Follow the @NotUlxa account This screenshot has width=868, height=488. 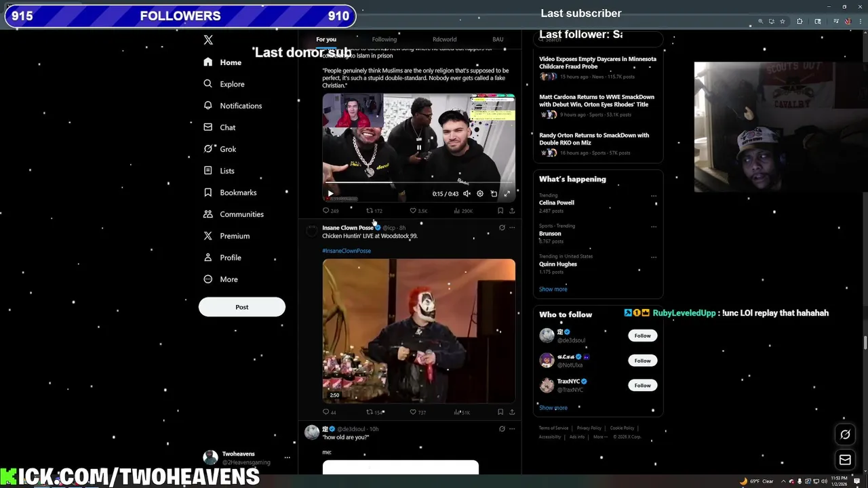(642, 361)
